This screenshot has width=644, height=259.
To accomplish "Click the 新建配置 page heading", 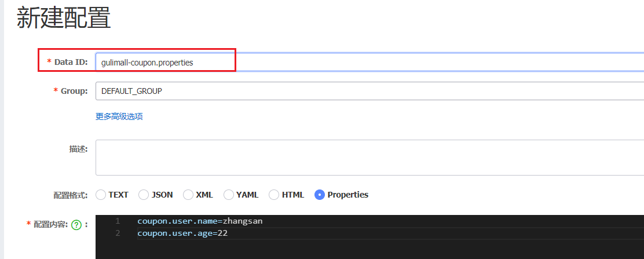I will click(x=64, y=19).
